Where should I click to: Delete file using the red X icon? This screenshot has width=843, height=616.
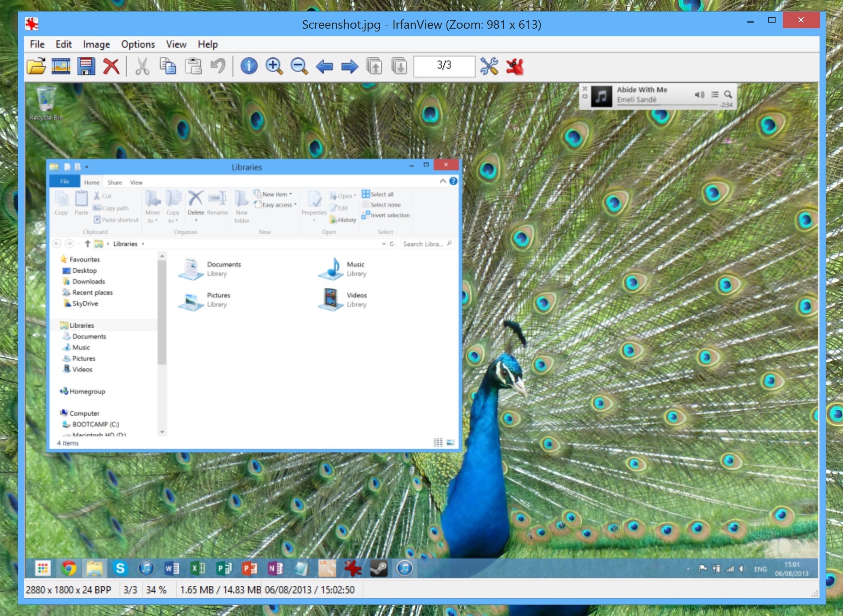click(111, 66)
